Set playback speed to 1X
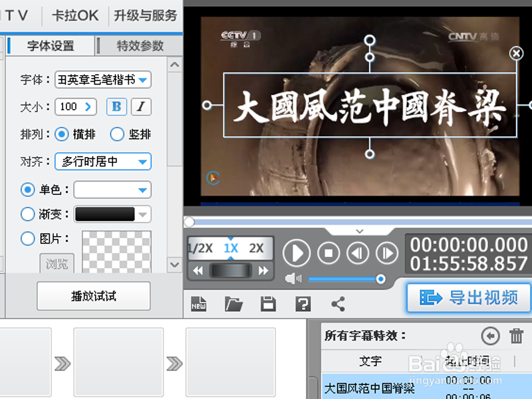Viewport: 532px width, 399px height. 231,248
